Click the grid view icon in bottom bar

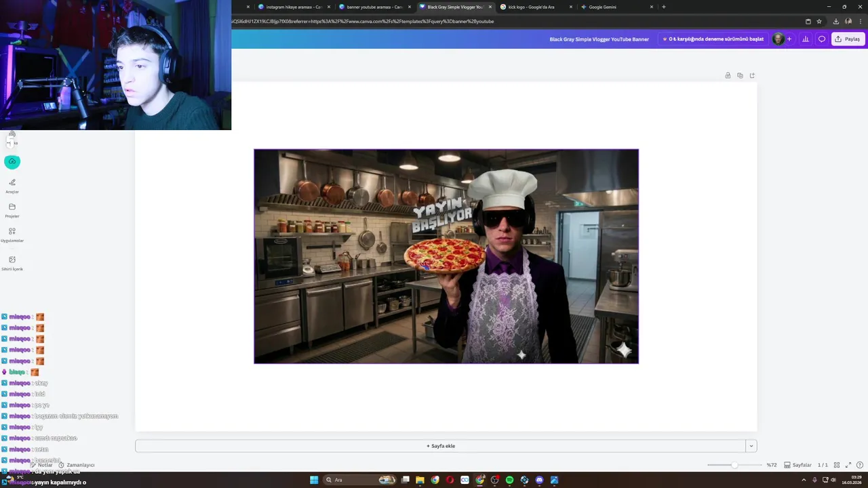tap(837, 465)
